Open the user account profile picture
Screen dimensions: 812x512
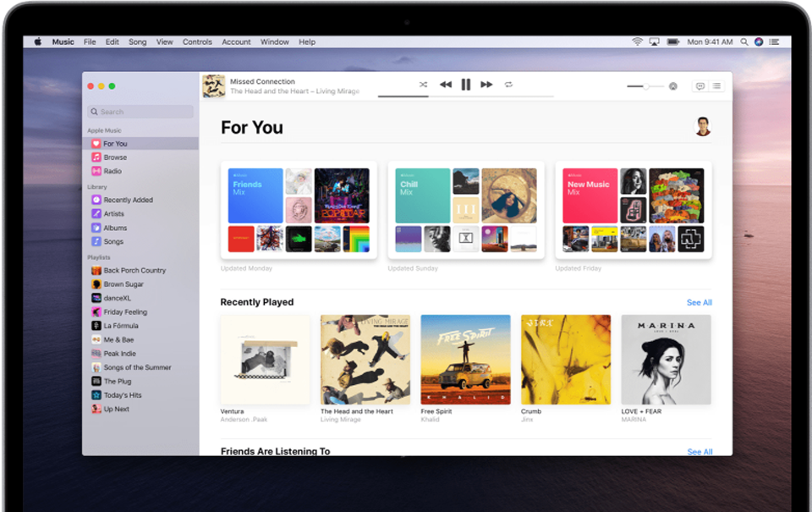pyautogui.click(x=703, y=126)
